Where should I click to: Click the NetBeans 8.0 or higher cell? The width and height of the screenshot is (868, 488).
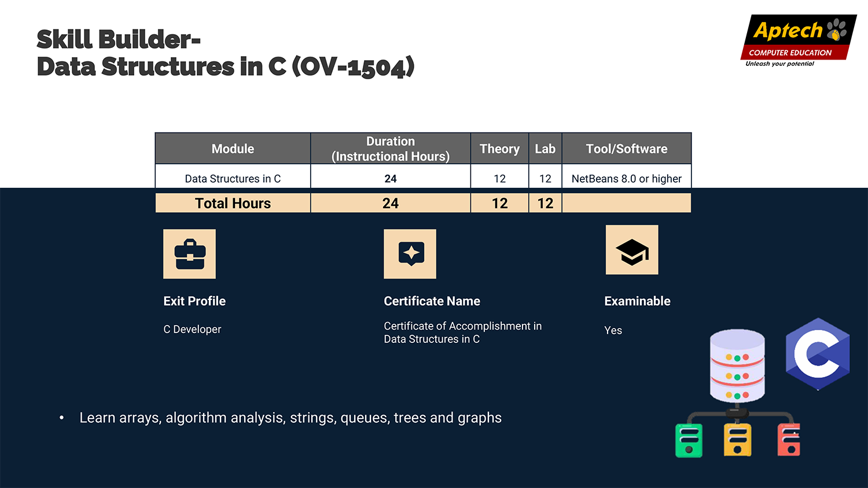[x=626, y=179]
